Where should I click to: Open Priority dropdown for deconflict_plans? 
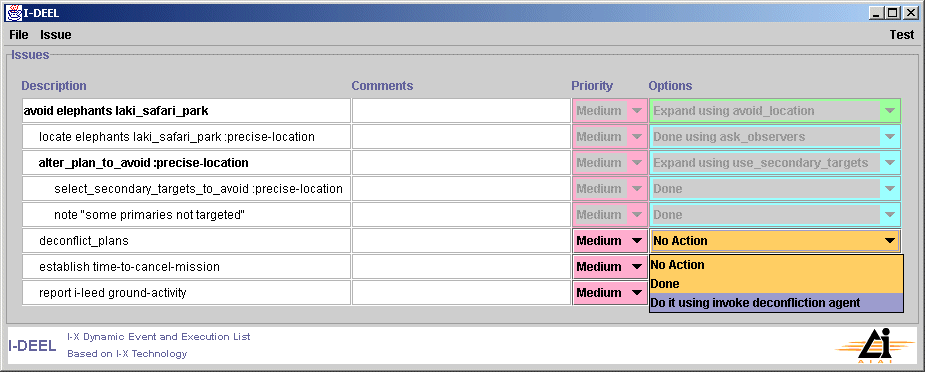click(x=609, y=241)
